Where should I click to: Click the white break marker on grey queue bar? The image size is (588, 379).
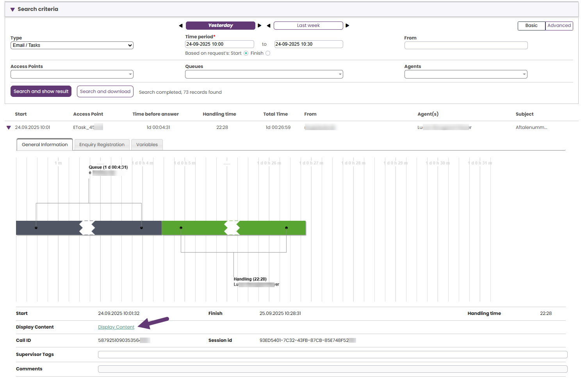[x=87, y=228]
